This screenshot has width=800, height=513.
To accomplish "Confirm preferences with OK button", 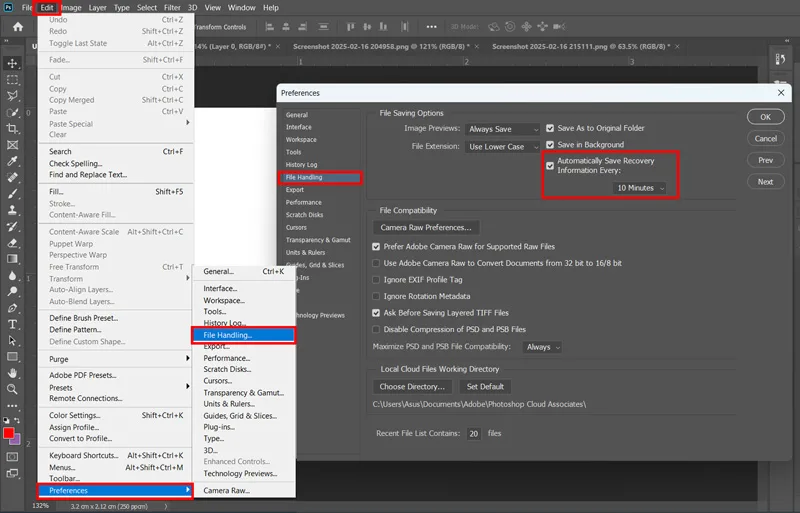I will [765, 117].
